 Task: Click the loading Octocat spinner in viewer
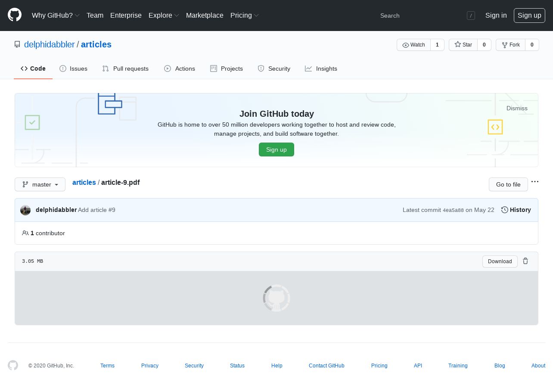(x=276, y=298)
